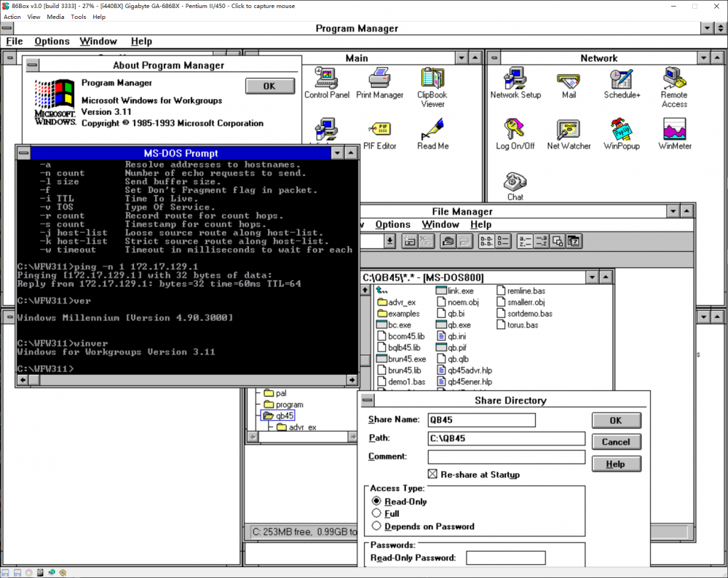Viewport: 728px width, 578px height.
Task: Choose Depends on Password access type
Action: pos(376,526)
